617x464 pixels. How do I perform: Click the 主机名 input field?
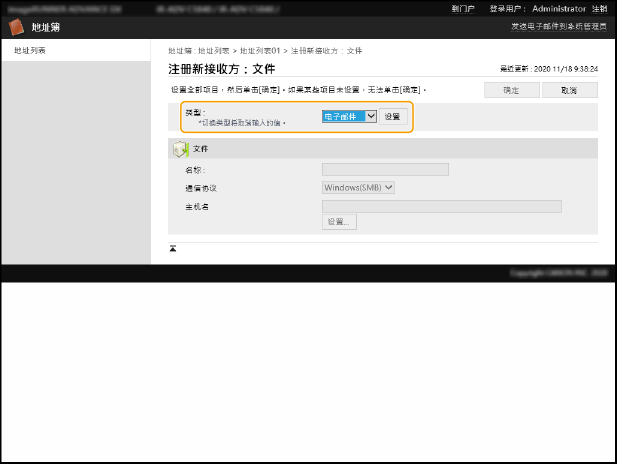(x=441, y=206)
